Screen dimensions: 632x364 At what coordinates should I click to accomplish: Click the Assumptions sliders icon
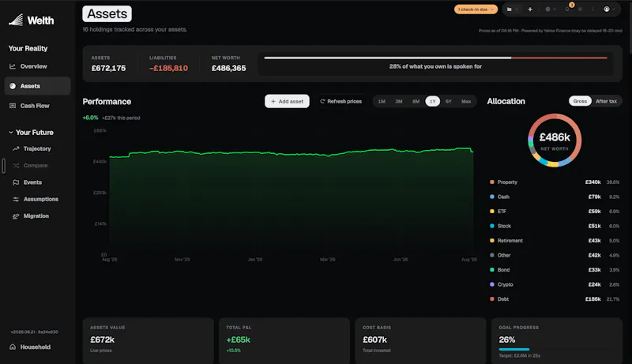click(16, 199)
